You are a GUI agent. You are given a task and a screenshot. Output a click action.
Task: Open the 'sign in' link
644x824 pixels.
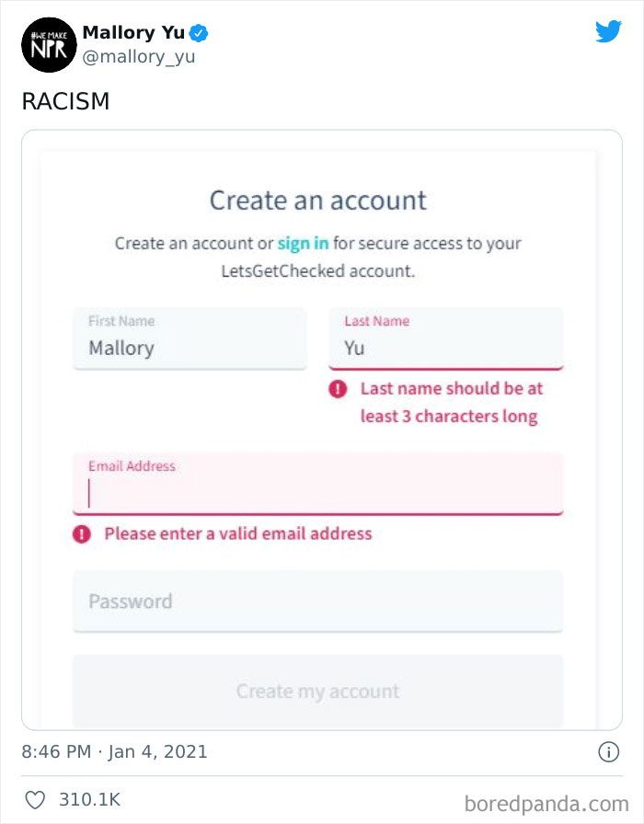coord(303,244)
